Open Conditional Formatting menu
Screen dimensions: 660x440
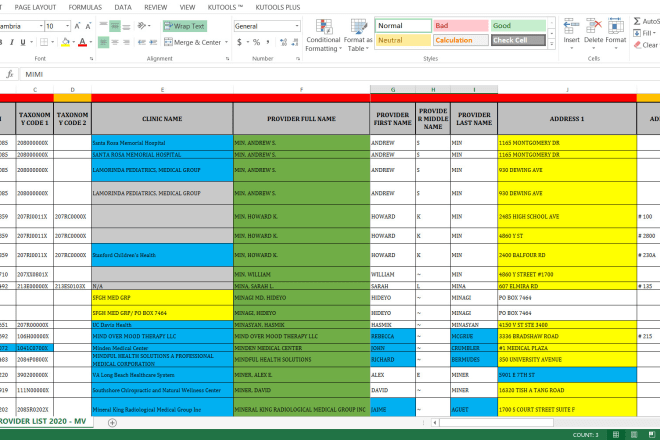323,35
